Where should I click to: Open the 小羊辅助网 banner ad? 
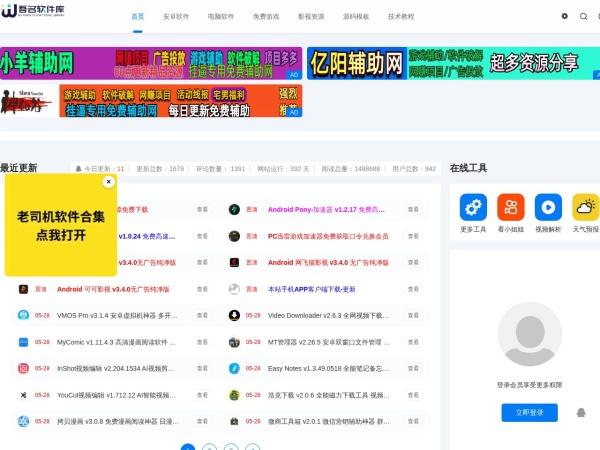coord(151,63)
